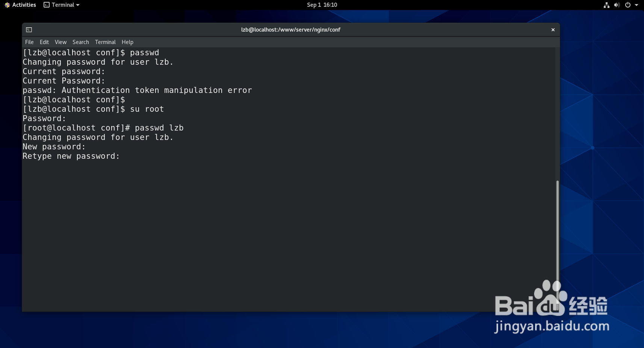Click the power icon in top bar
Image resolution: width=644 pixels, height=348 pixels.
point(627,5)
